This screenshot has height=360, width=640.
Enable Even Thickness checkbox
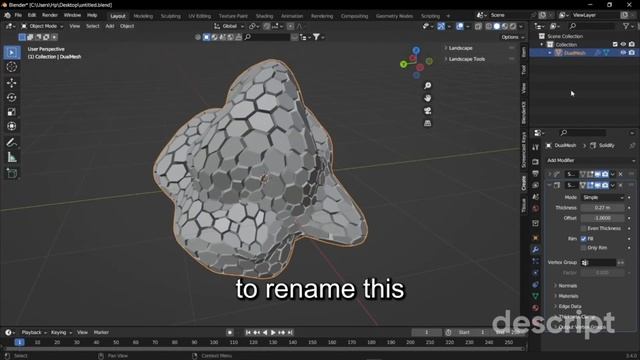click(583, 228)
